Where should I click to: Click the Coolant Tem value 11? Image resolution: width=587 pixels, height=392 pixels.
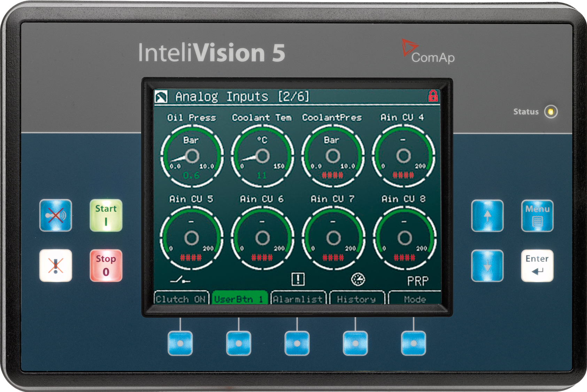(262, 175)
